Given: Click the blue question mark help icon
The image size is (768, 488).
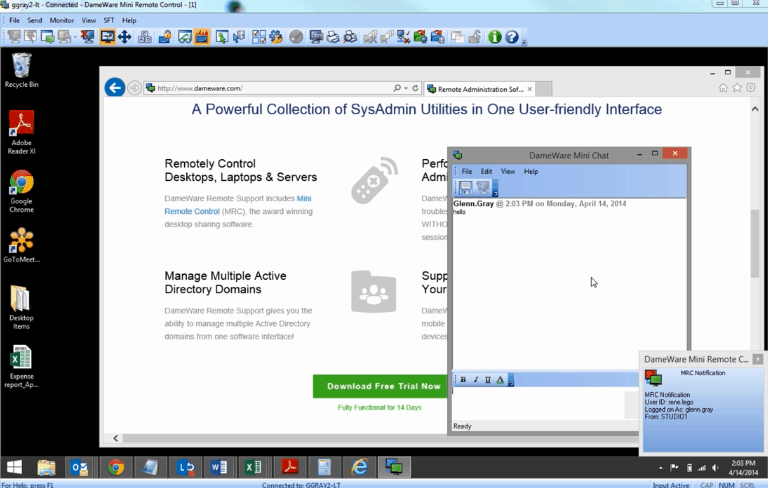Looking at the screenshot, I should point(512,37).
